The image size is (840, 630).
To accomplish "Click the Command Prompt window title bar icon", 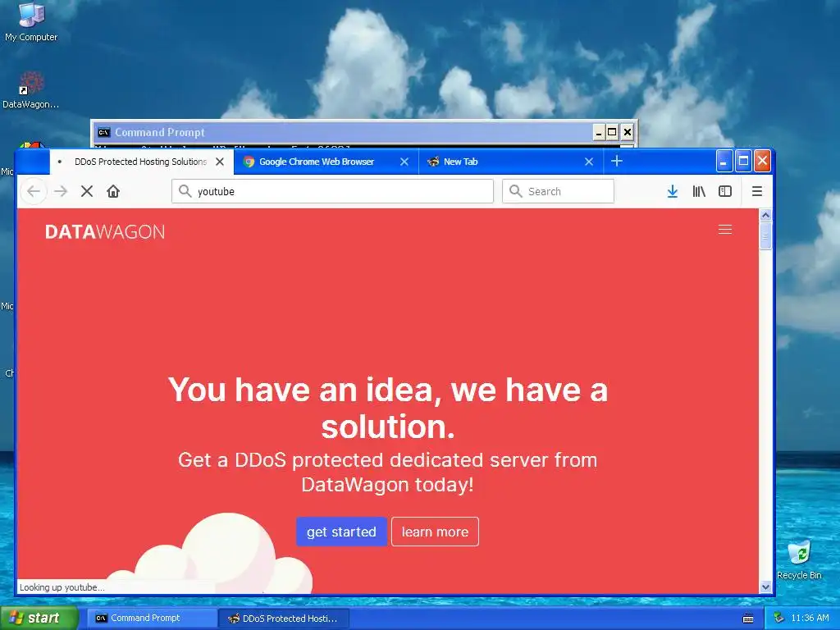I will tap(104, 132).
